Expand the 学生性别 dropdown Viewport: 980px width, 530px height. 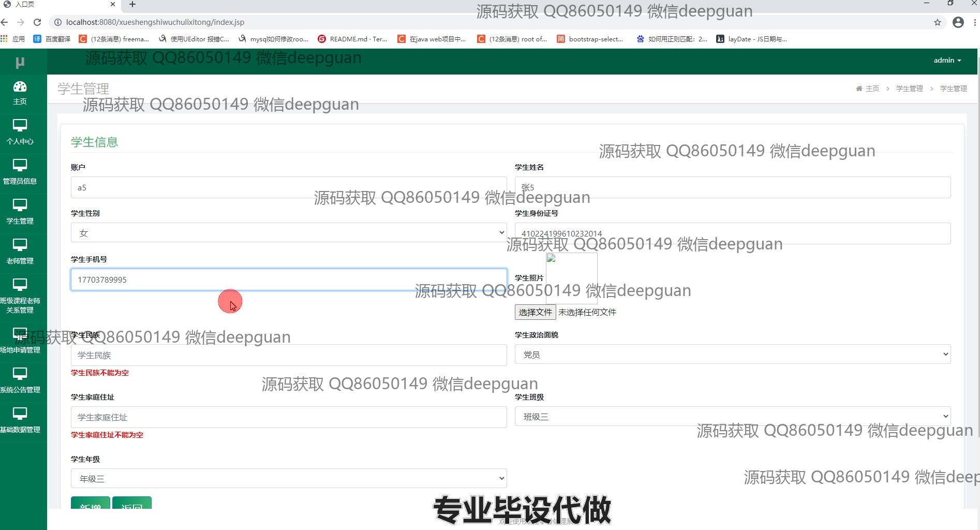click(x=288, y=233)
